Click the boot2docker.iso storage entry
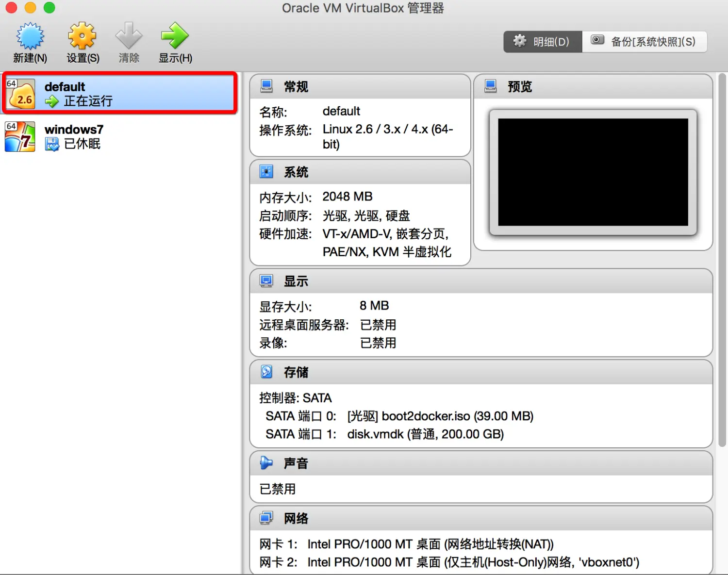Screen dimensions: 728x575 click(x=440, y=416)
